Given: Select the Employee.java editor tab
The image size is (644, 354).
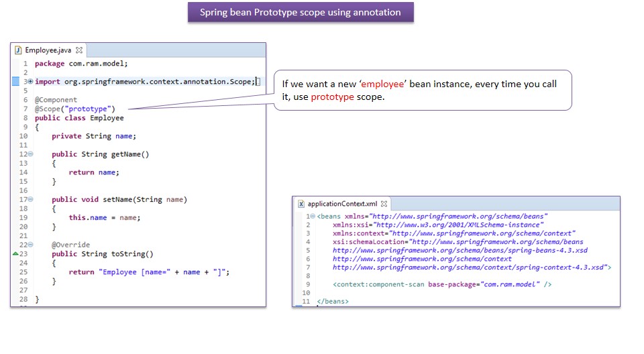Looking at the screenshot, I should pos(48,50).
